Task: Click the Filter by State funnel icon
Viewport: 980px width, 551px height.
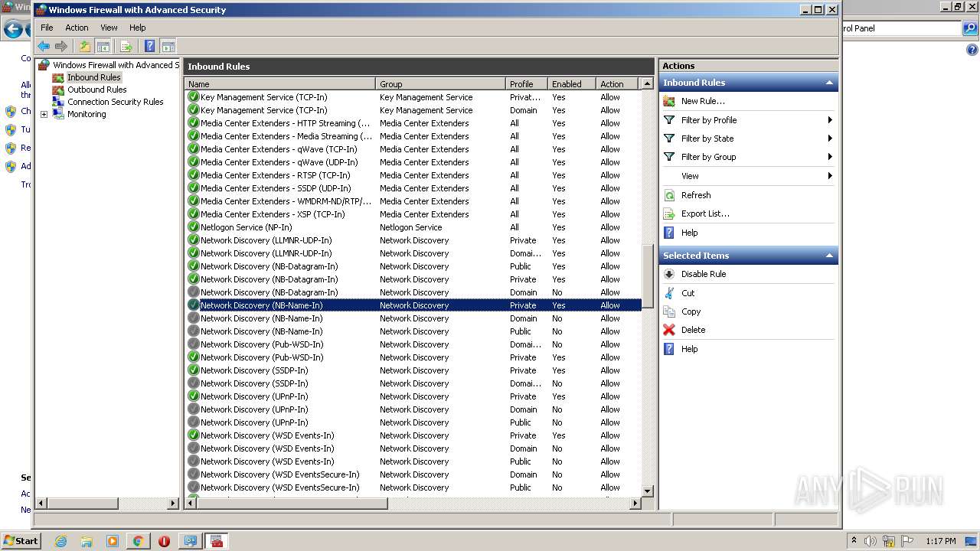Action: tap(669, 139)
